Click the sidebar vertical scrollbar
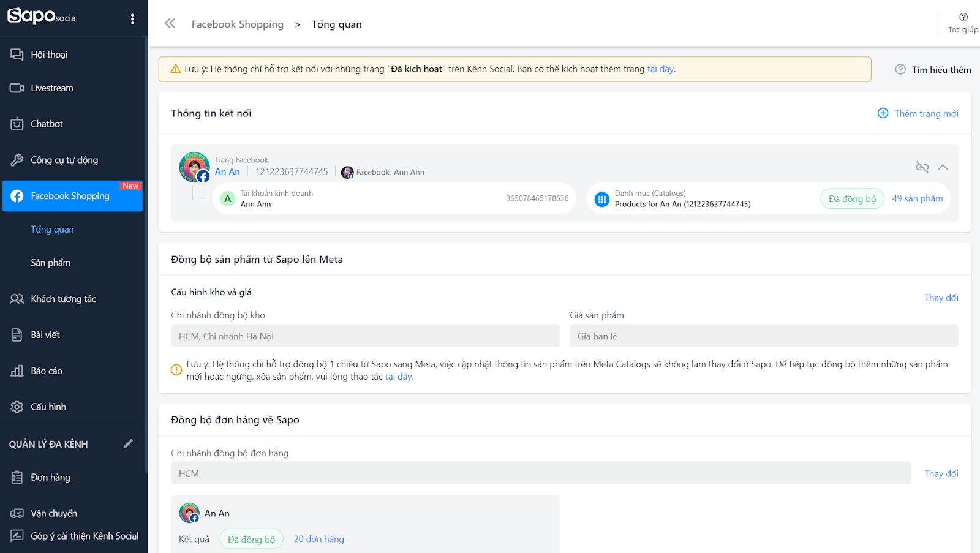The height and width of the screenshot is (553, 980). pos(146,254)
